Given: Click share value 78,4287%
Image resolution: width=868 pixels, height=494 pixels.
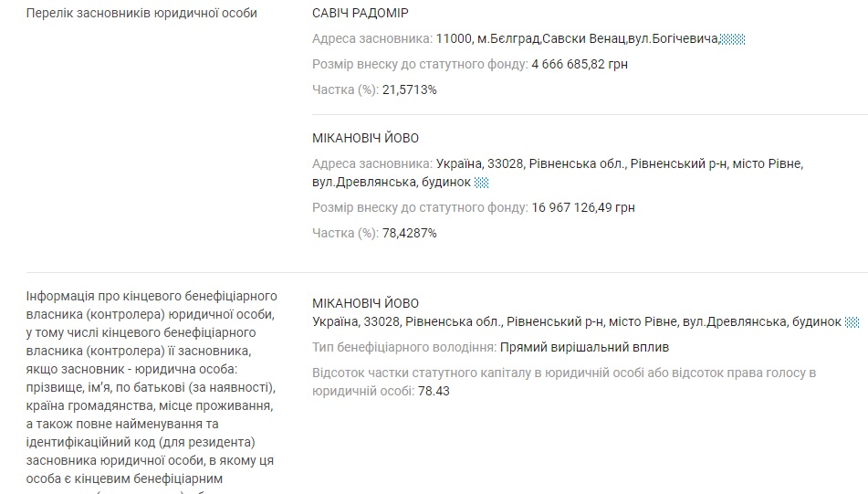Looking at the screenshot, I should [409, 233].
